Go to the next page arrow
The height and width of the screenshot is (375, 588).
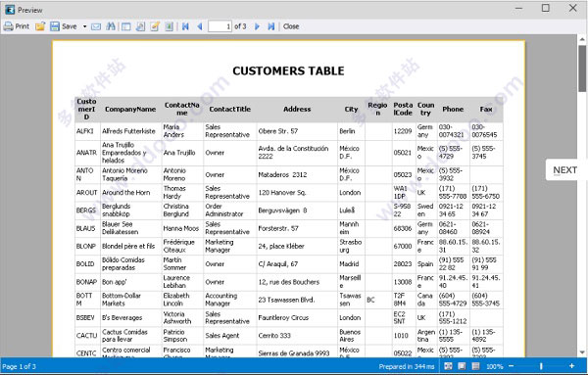pyautogui.click(x=257, y=26)
